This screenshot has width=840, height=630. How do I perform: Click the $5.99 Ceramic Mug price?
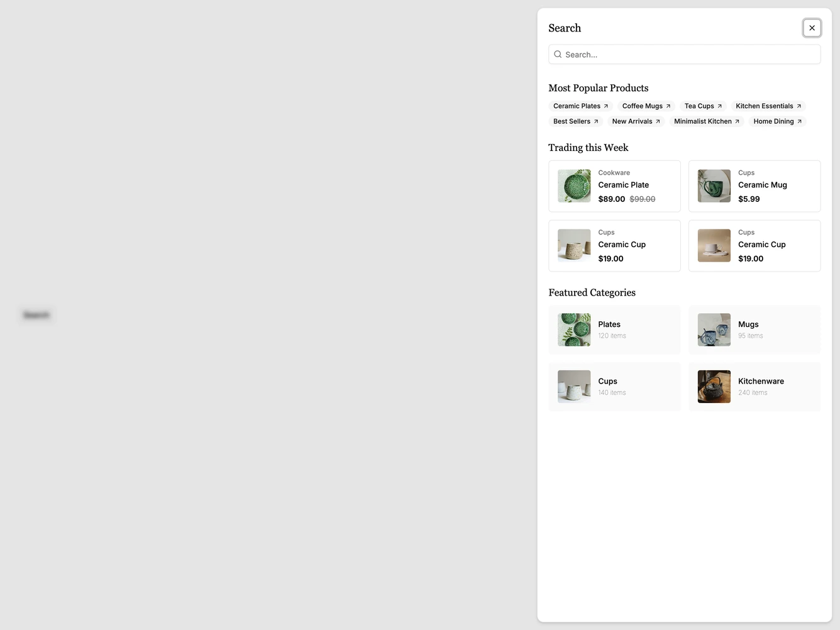[749, 199]
